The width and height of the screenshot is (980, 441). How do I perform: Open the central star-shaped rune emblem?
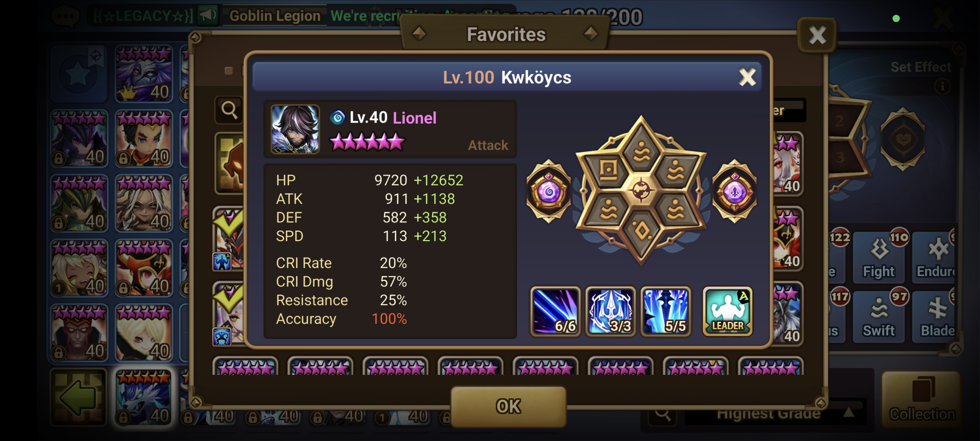click(641, 190)
